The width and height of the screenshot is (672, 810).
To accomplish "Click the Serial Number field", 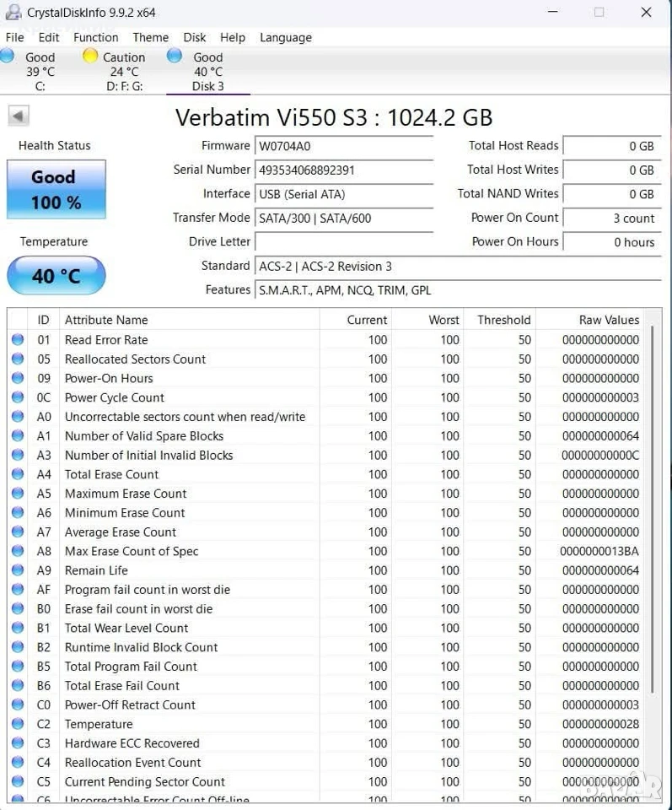I will (344, 170).
